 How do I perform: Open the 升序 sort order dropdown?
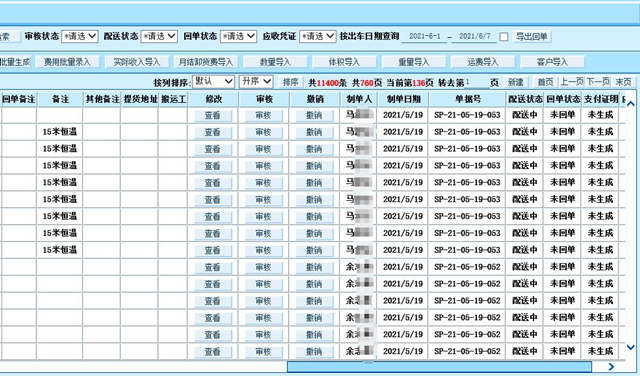coord(256,81)
